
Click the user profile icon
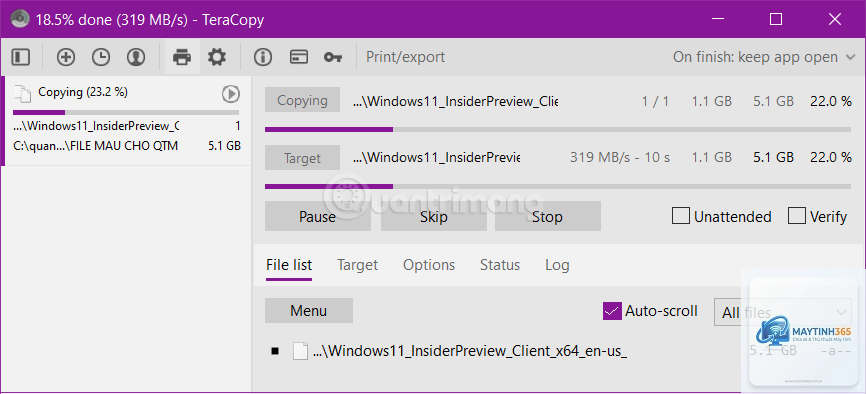tap(136, 57)
